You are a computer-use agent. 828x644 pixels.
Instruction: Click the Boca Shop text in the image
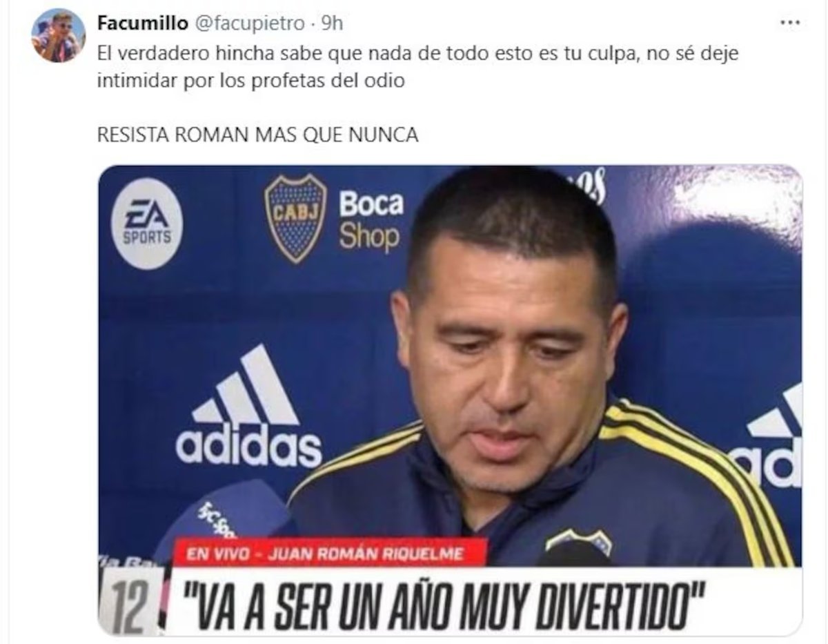coord(371,220)
